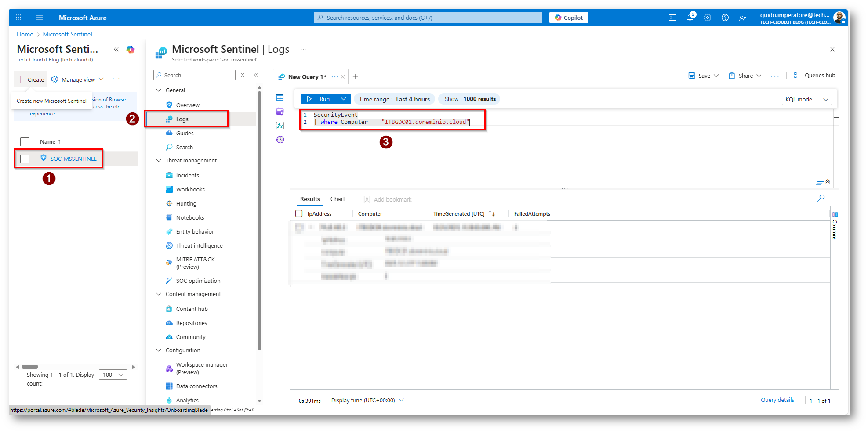Image resolution: width=868 pixels, height=433 pixels.
Task: Run the KQL query
Action: 319,99
